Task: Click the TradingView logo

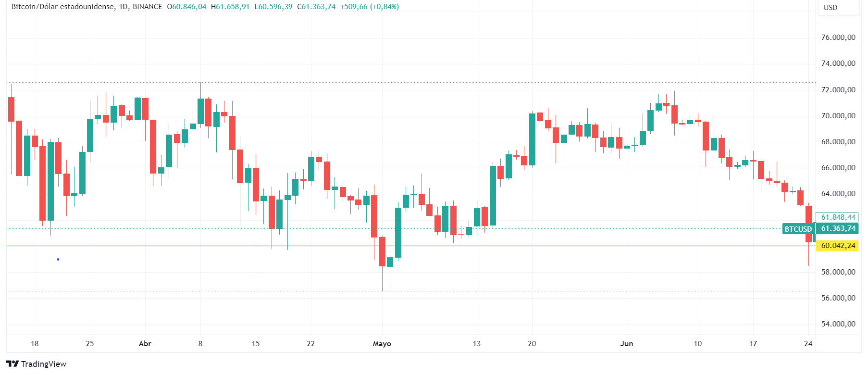Action: click(36, 364)
